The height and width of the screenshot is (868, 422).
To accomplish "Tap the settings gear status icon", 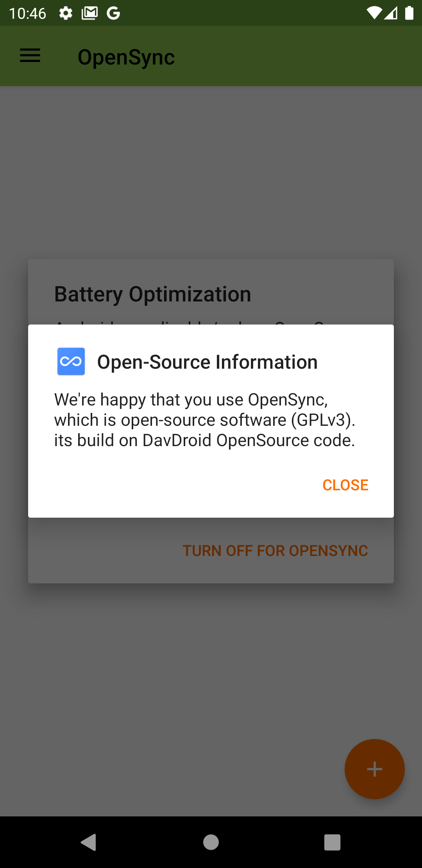I will [x=66, y=13].
